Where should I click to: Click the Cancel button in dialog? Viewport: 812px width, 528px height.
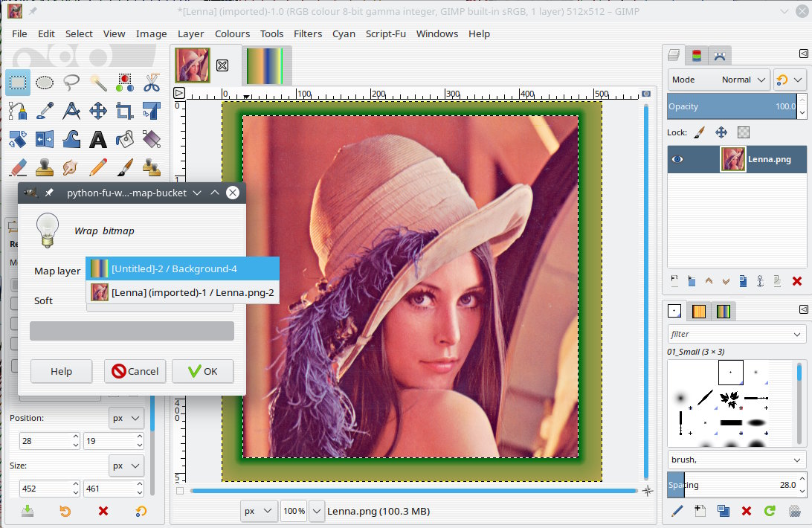coord(135,371)
